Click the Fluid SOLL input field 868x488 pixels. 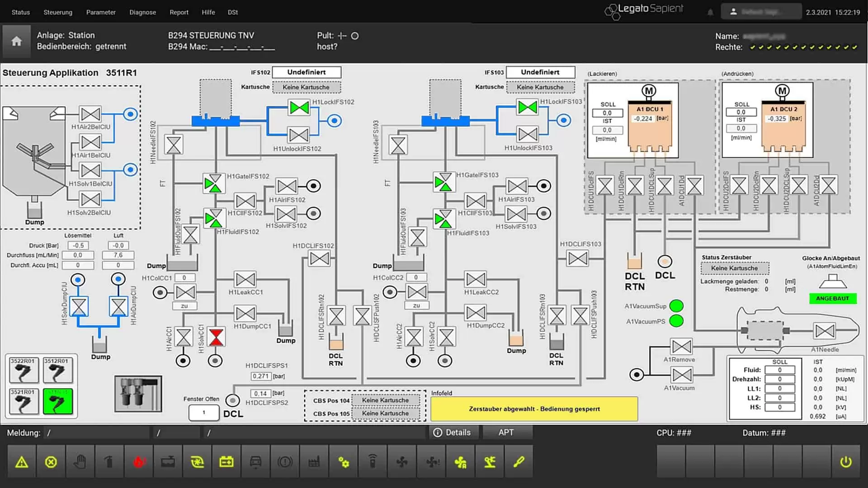pos(780,370)
